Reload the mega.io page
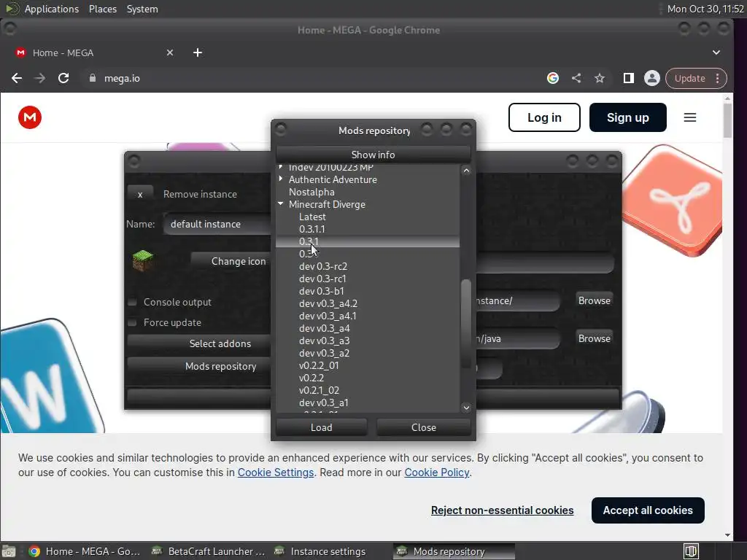 coord(63,78)
